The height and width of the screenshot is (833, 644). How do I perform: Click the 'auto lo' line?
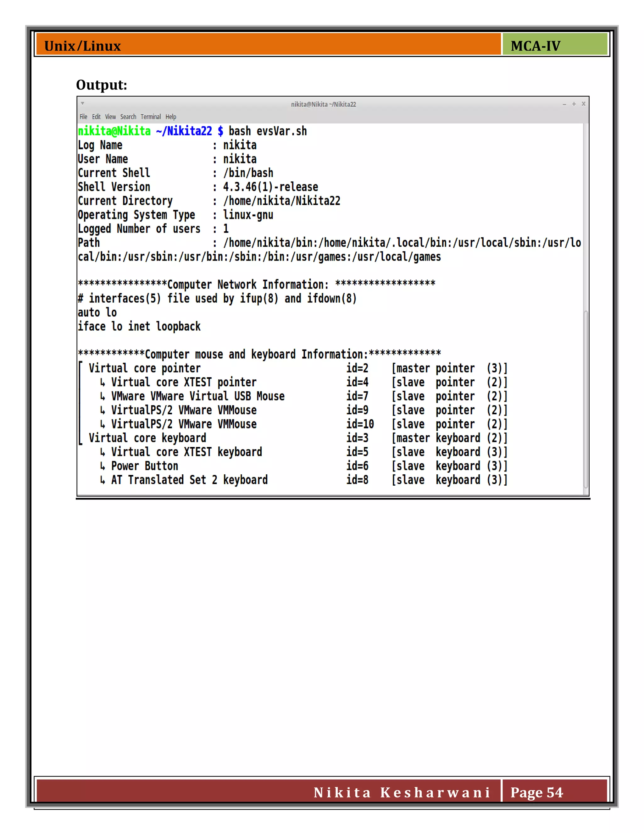click(97, 313)
